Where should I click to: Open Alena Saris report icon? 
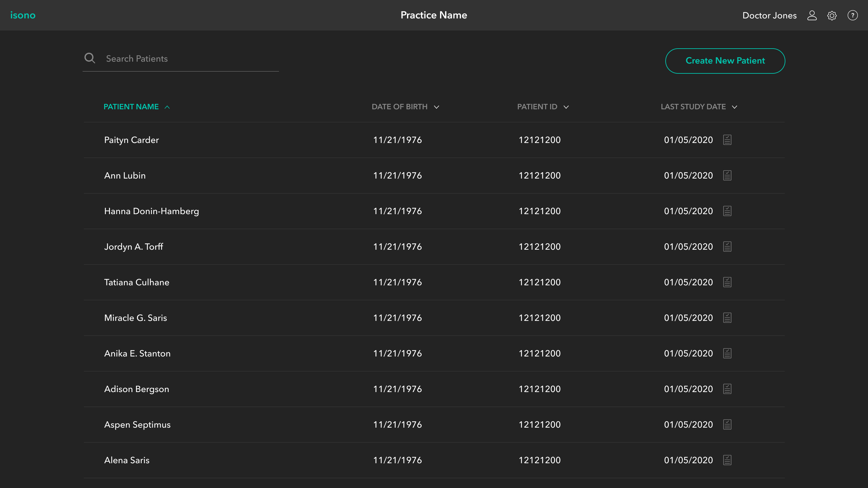[x=727, y=460]
